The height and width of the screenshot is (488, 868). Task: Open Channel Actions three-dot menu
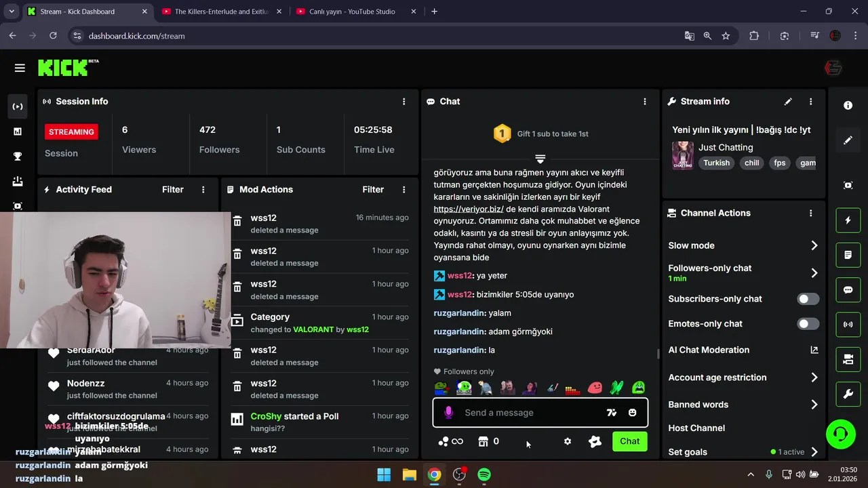pos(811,213)
